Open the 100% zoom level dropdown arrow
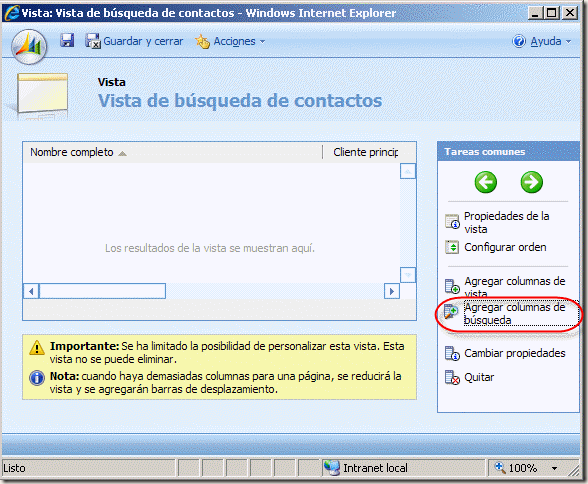 (x=554, y=468)
